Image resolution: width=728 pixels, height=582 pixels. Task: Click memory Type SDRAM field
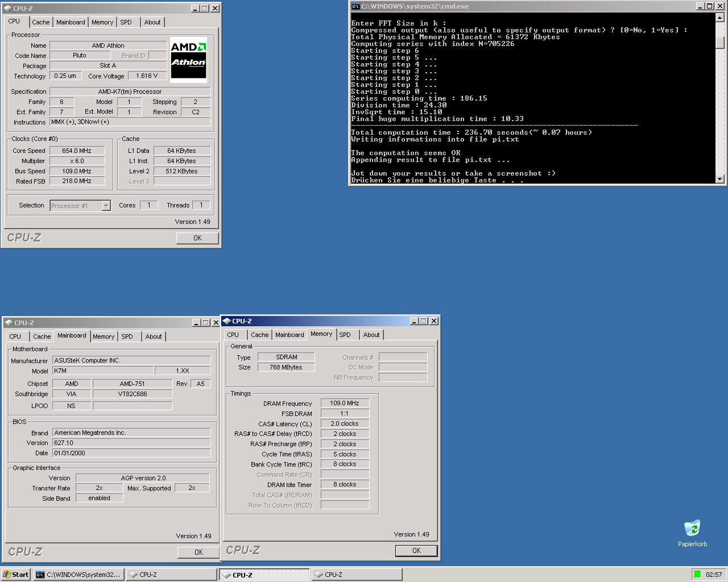286,357
